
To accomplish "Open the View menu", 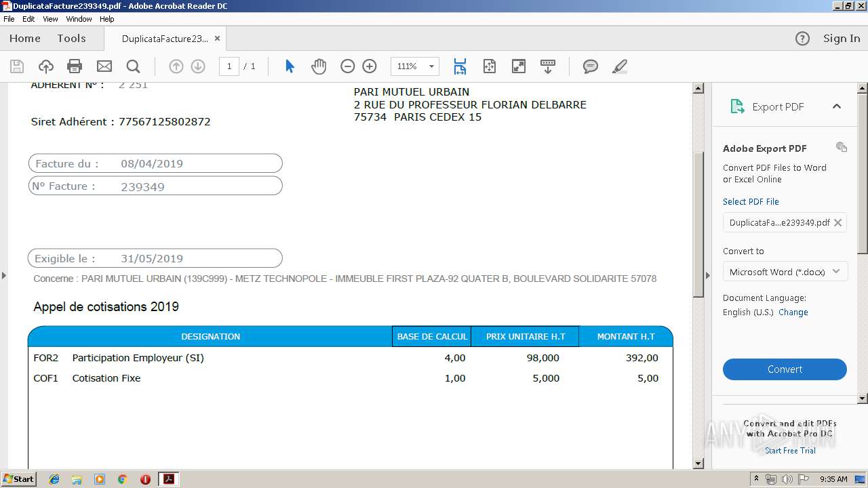I will pos(50,19).
